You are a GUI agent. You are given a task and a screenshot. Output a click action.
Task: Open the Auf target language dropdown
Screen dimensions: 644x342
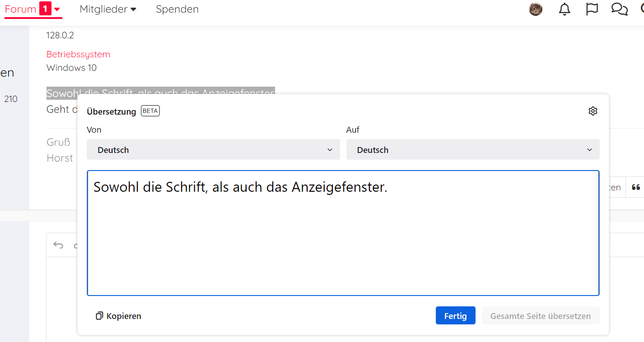[473, 150]
